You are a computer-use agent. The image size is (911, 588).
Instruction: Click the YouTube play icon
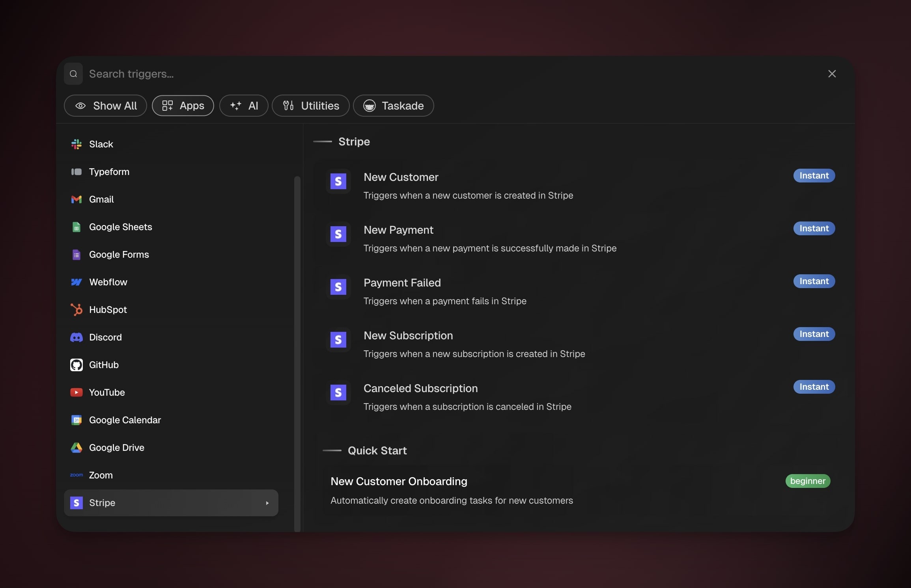(x=76, y=393)
